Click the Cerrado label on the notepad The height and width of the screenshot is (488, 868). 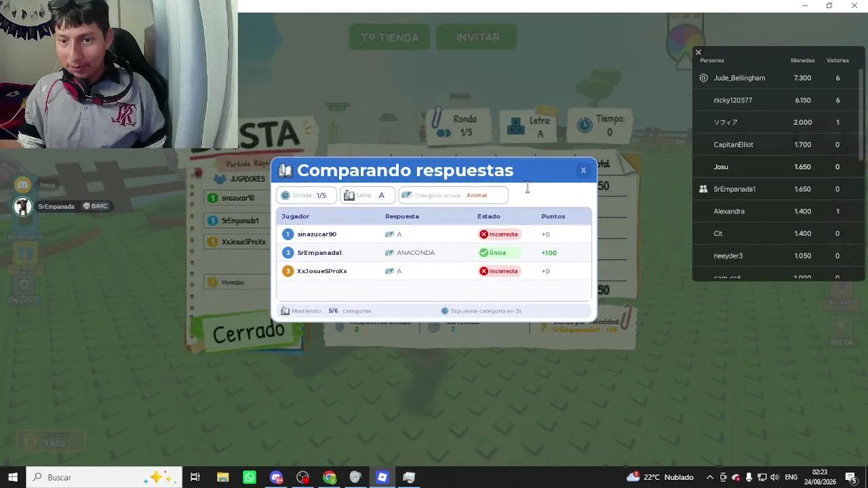click(248, 332)
